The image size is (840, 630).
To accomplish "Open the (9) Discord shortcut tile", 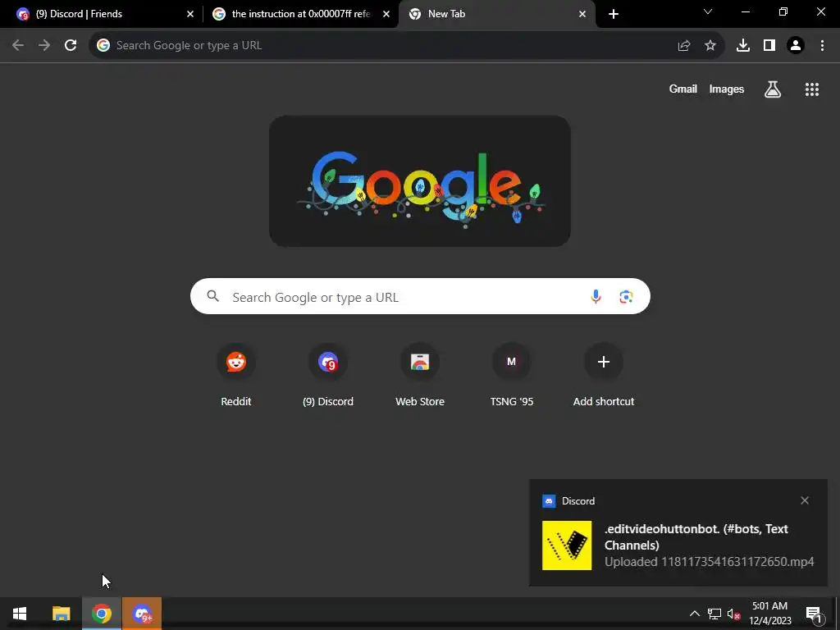I will coord(328,375).
